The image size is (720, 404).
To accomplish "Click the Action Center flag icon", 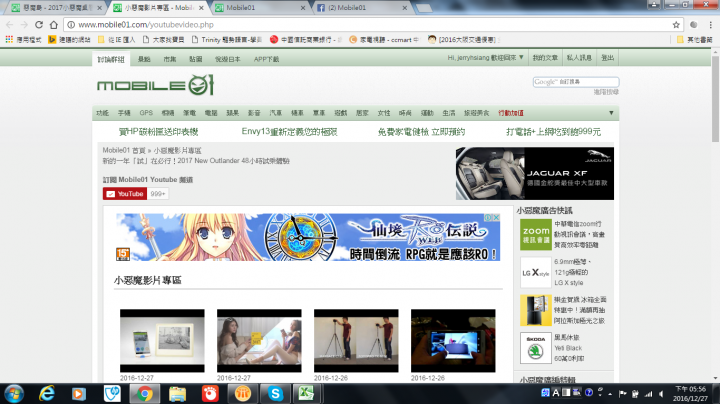I will click(x=623, y=394).
